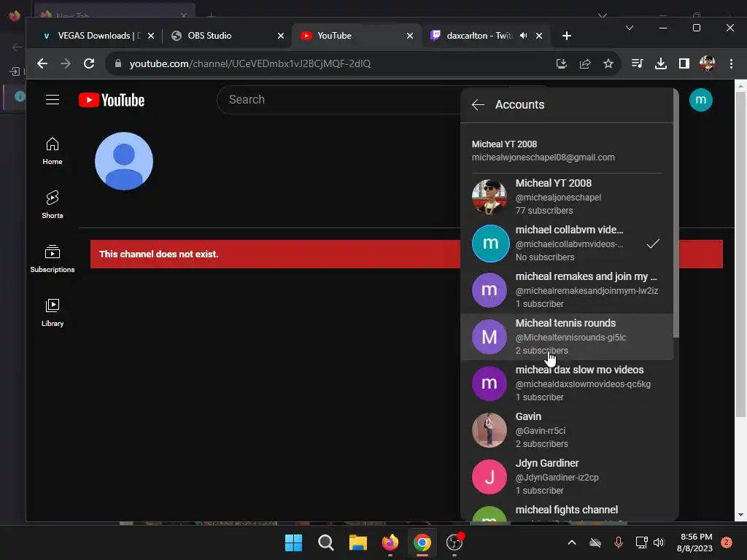Click the share page icon in address bar
The image size is (747, 560).
coord(585,63)
